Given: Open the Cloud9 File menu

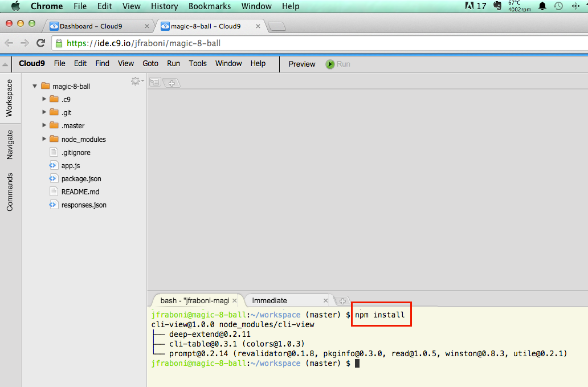Looking at the screenshot, I should [60, 63].
